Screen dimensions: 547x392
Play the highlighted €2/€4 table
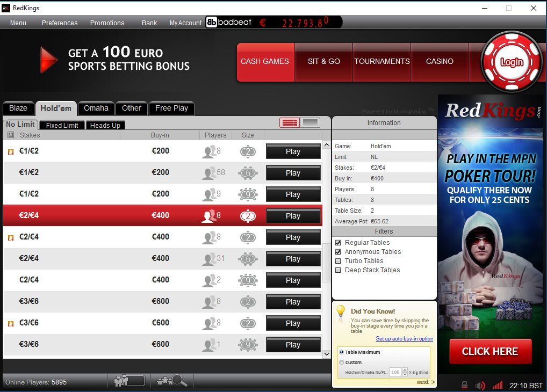(x=293, y=216)
